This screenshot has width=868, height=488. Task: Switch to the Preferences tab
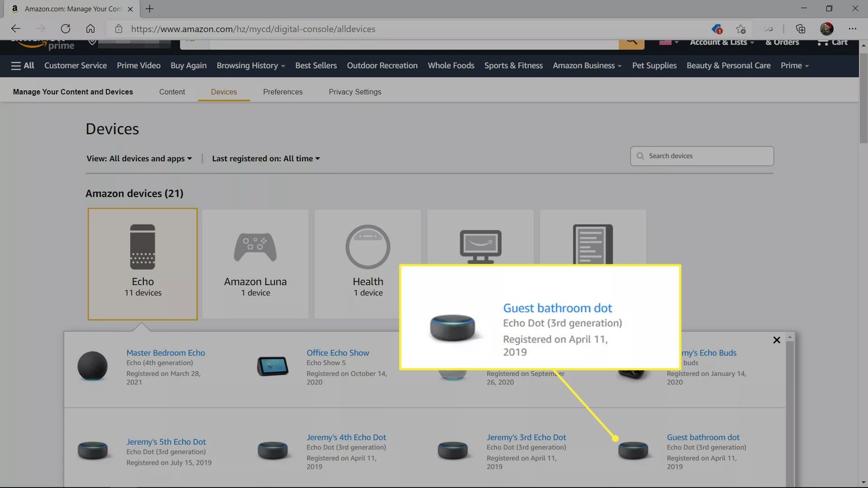(x=282, y=92)
